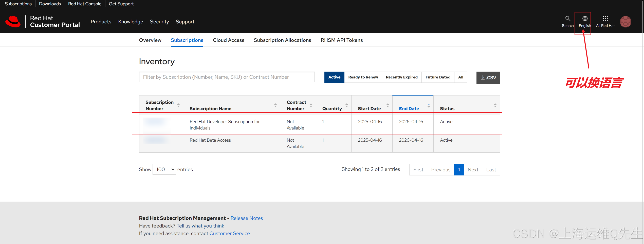The image size is (644, 244).
Task: Click Active status in Beta Access row
Action: click(x=446, y=140)
